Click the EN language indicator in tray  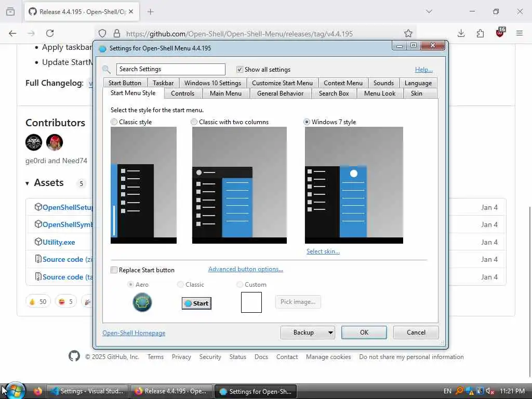[447, 391]
